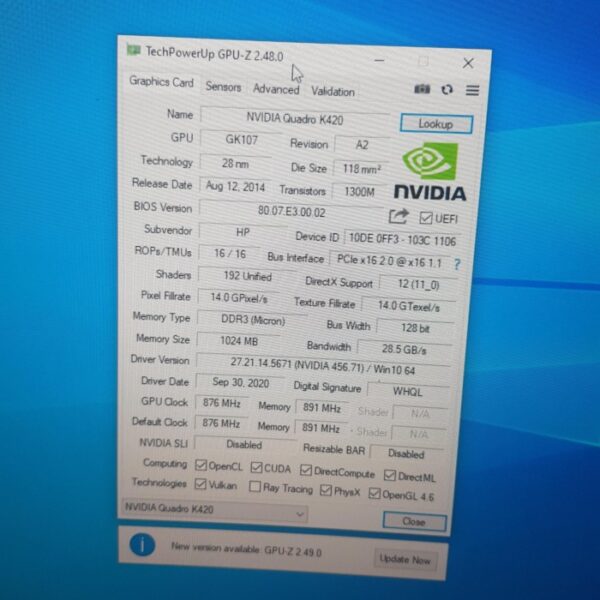Click the Pixel Fillrate field 14.0 GPixel/s
This screenshot has width=600, height=600.
pos(239,298)
